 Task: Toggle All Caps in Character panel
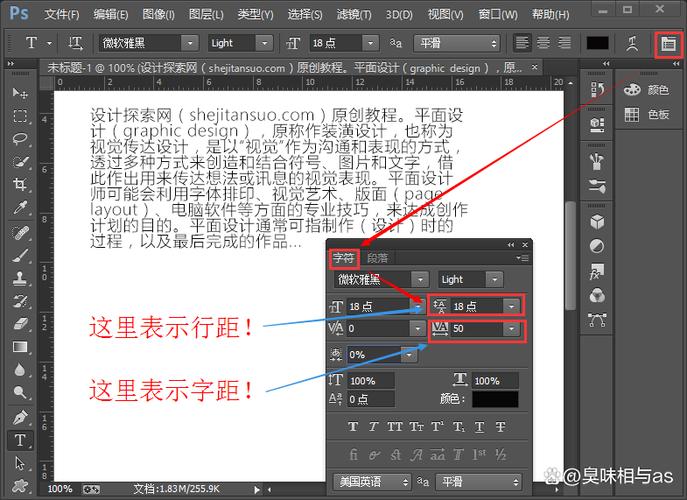tap(394, 426)
